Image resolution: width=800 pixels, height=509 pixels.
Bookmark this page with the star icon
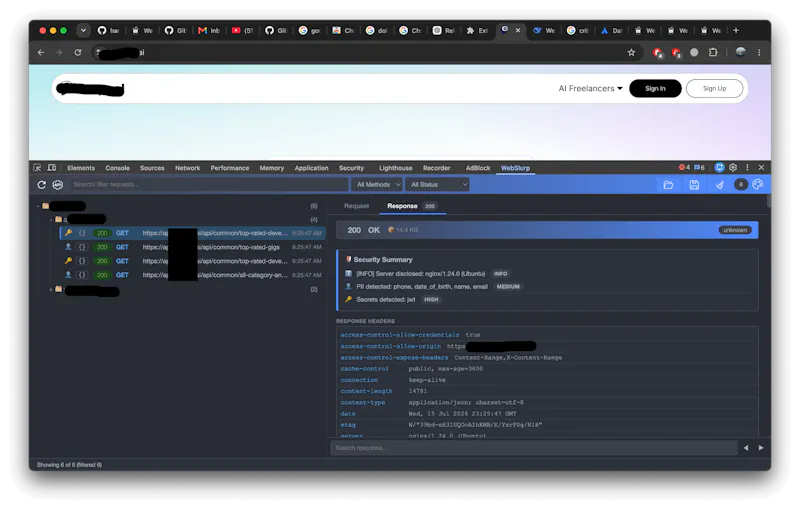[631, 52]
